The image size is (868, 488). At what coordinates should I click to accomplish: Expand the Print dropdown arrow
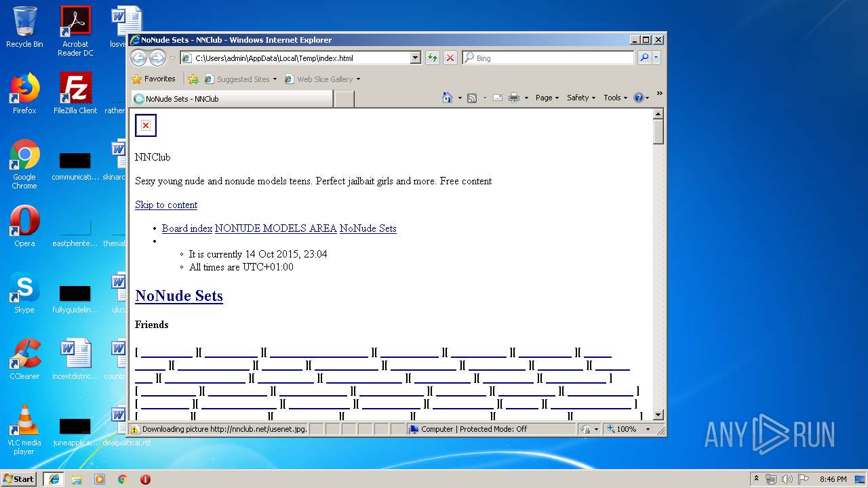526,98
